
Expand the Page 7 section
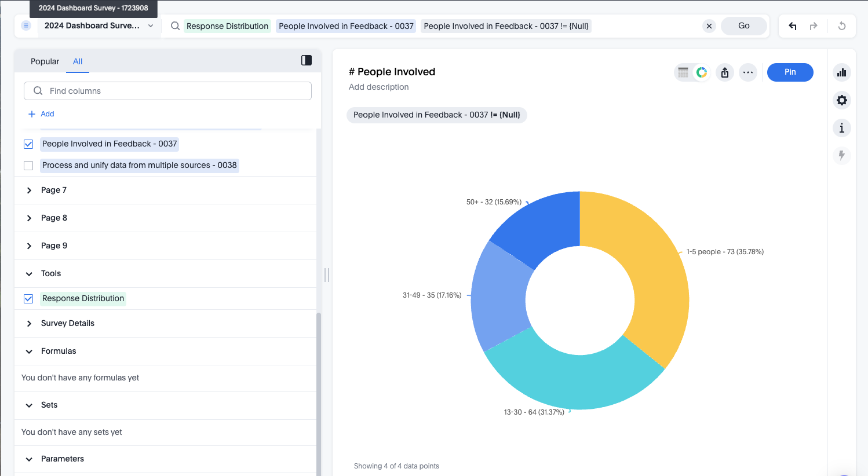click(x=29, y=191)
